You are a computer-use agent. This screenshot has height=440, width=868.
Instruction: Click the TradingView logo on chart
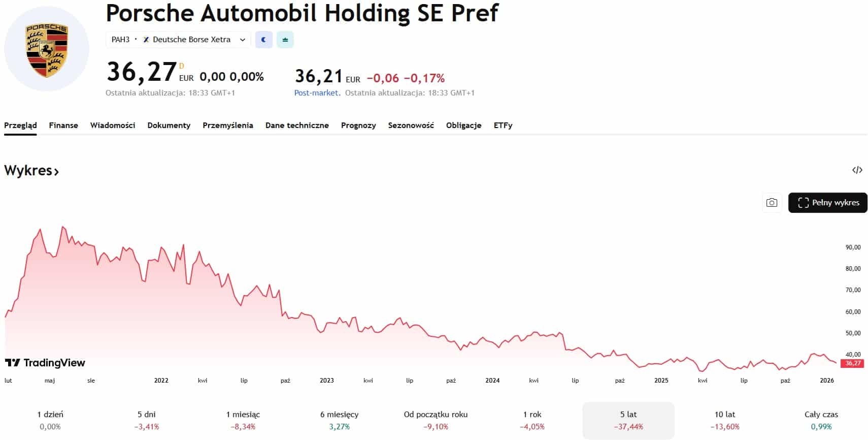[45, 363]
